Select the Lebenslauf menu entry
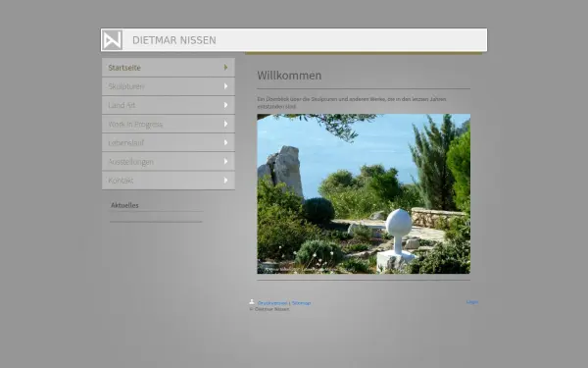The height and width of the screenshot is (368, 588). click(x=169, y=142)
